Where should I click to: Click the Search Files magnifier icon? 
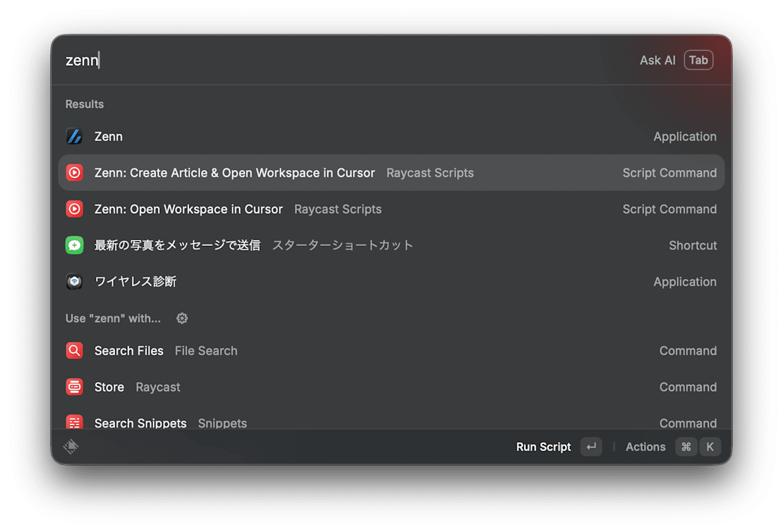coord(74,351)
